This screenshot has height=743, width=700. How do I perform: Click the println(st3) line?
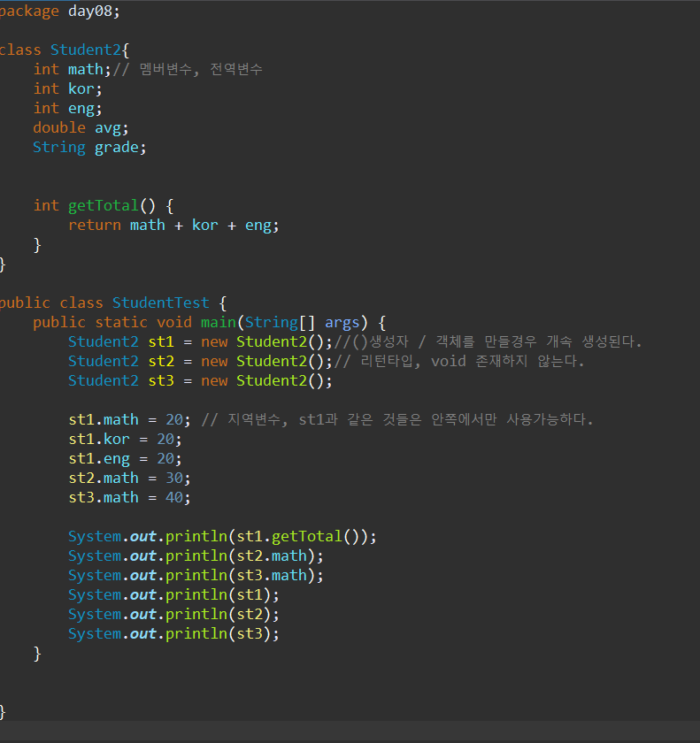(173, 633)
